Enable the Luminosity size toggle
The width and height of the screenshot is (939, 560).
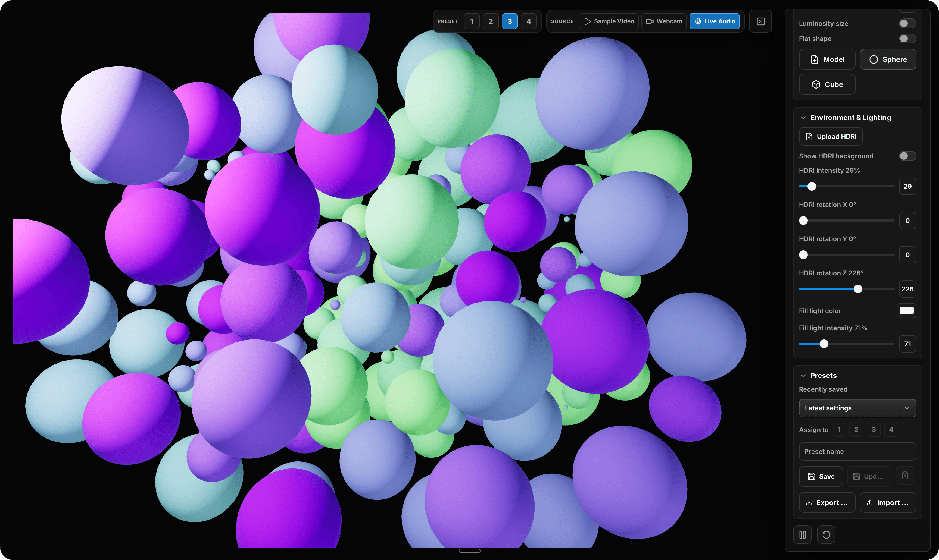point(907,23)
